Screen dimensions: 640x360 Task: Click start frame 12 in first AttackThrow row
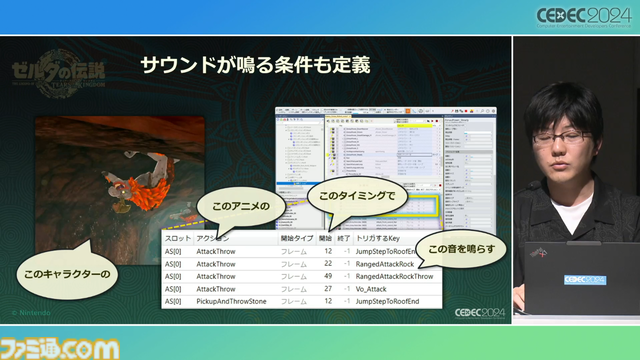pos(328,251)
